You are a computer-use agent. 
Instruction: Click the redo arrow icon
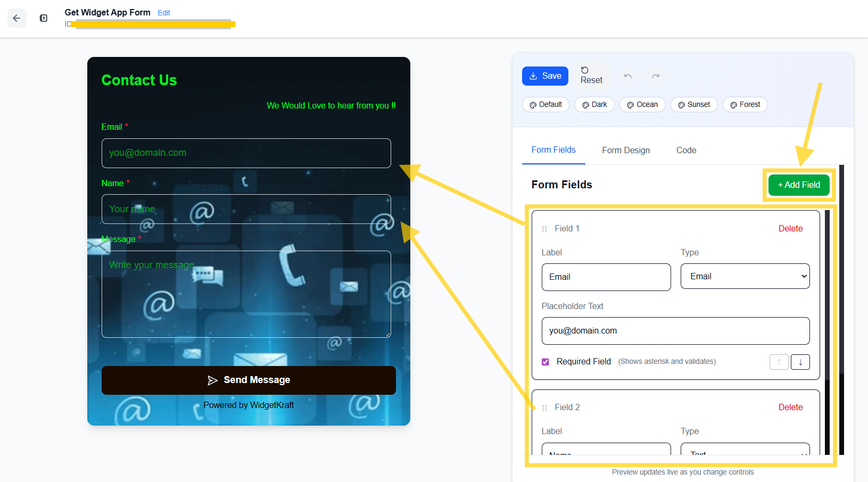(x=656, y=76)
